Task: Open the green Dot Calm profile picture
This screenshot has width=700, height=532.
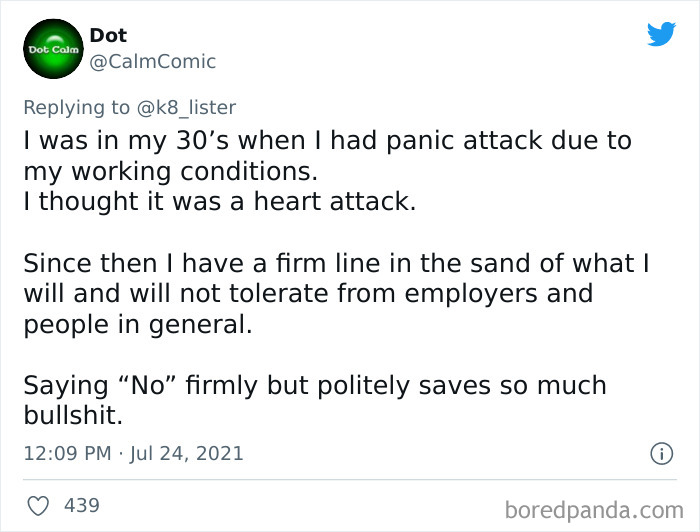Action: point(53,49)
